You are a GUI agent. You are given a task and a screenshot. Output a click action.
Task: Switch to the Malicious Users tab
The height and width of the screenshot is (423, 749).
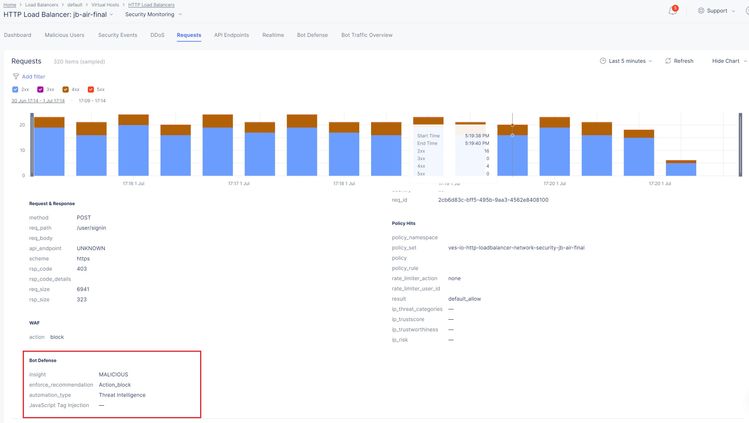[64, 35]
